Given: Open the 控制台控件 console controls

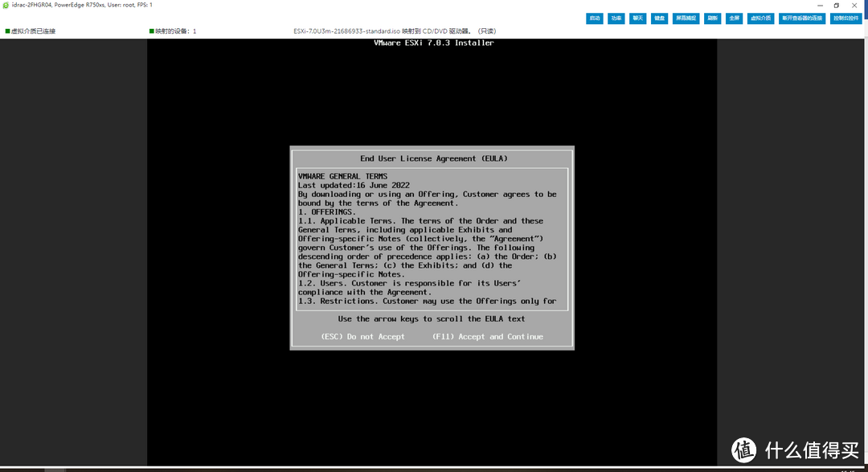Looking at the screenshot, I should (x=845, y=18).
